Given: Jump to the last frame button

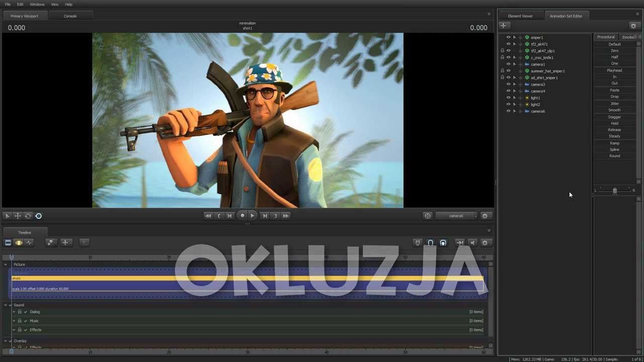Looking at the screenshot, I should point(286,216).
